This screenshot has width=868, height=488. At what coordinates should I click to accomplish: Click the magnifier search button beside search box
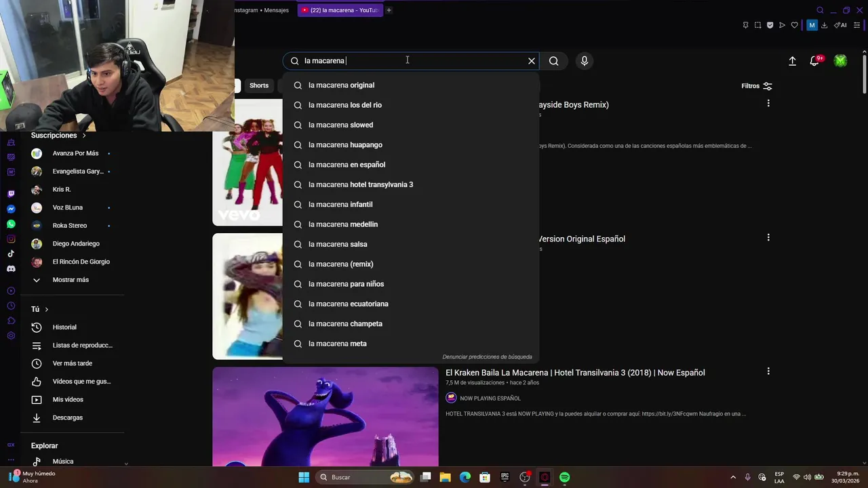pos(554,61)
